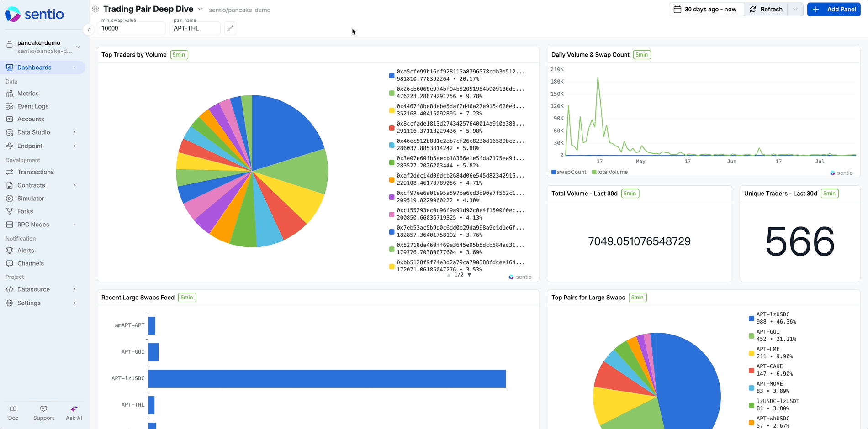Expand the Datasource submenu chevron
Screen dimensions: 868x429
pos(74,289)
